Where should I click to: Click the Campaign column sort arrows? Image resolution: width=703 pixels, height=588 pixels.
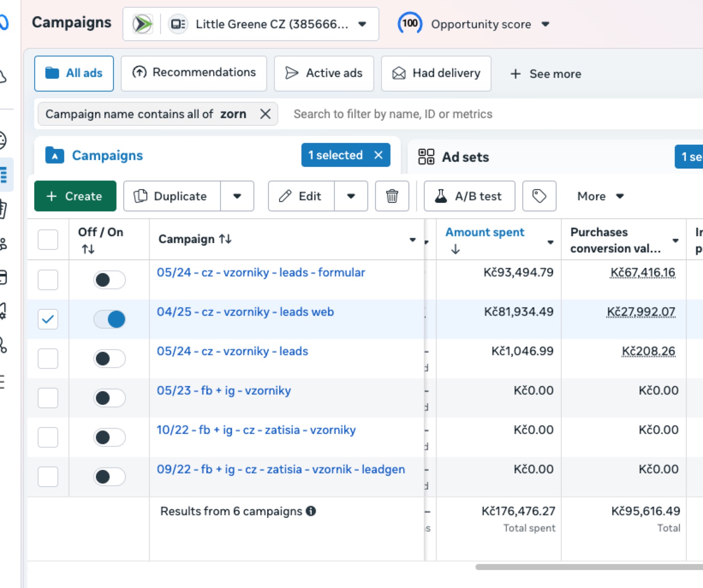click(x=226, y=239)
